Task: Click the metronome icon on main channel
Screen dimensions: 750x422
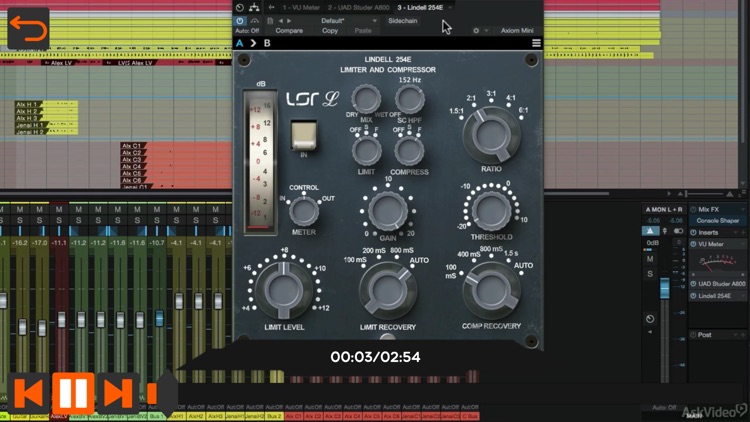Action: click(650, 231)
